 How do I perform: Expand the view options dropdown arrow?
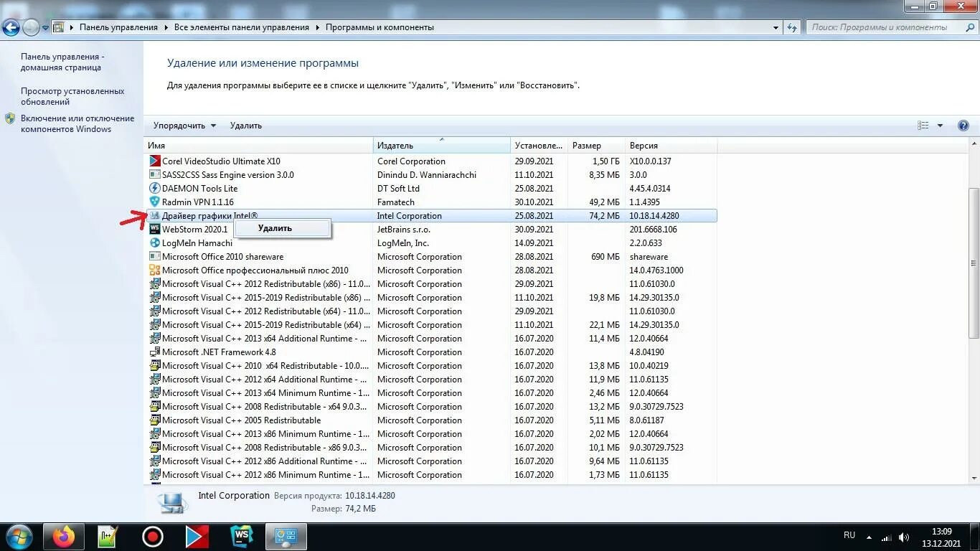(x=940, y=126)
